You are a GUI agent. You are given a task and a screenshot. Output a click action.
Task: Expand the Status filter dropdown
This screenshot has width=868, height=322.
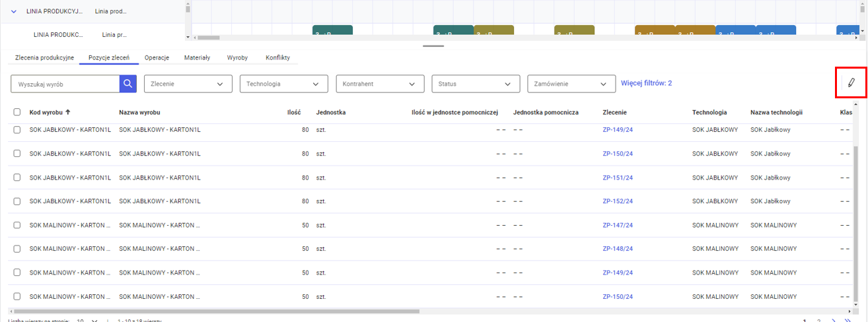click(476, 84)
